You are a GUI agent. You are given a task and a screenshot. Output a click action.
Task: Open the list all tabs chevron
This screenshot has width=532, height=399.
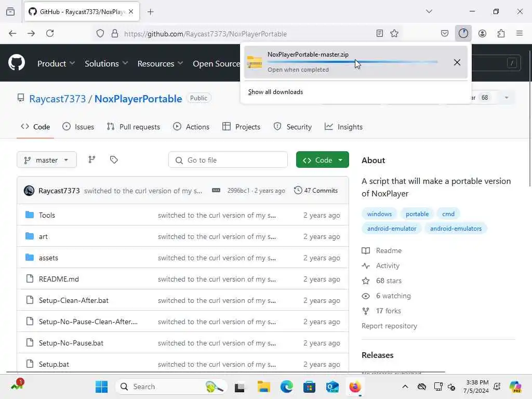click(x=429, y=11)
